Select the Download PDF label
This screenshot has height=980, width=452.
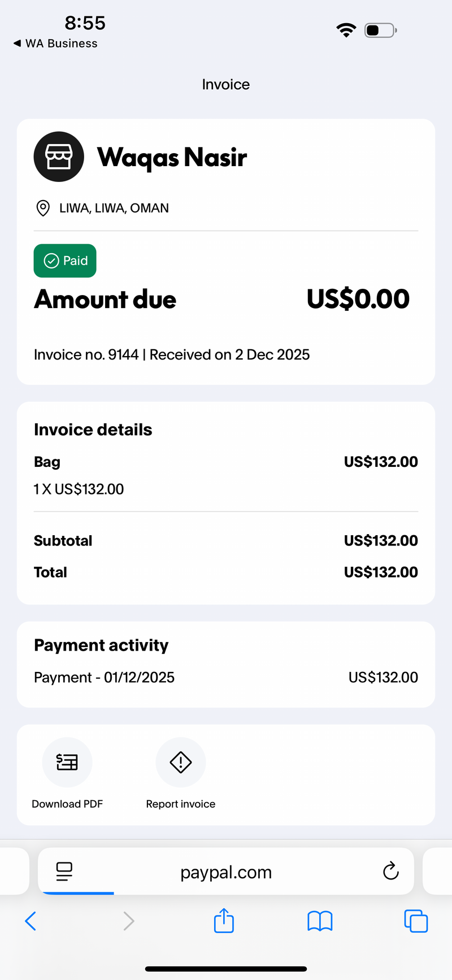point(67,804)
